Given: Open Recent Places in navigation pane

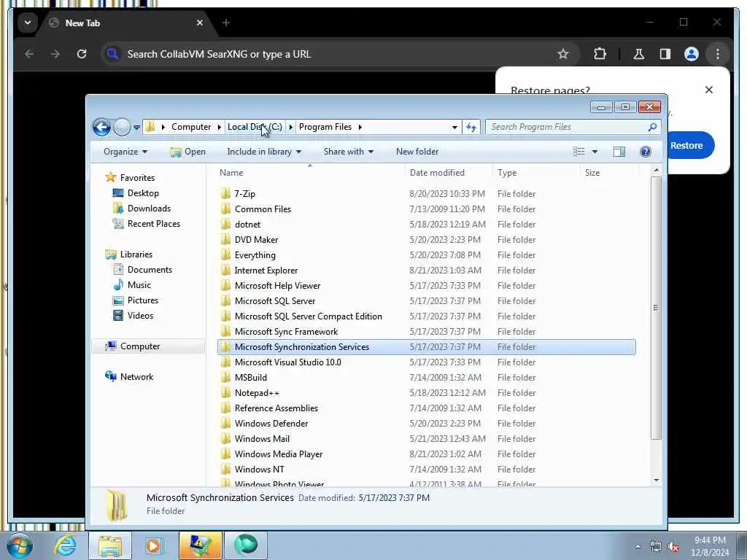Looking at the screenshot, I should coord(153,223).
